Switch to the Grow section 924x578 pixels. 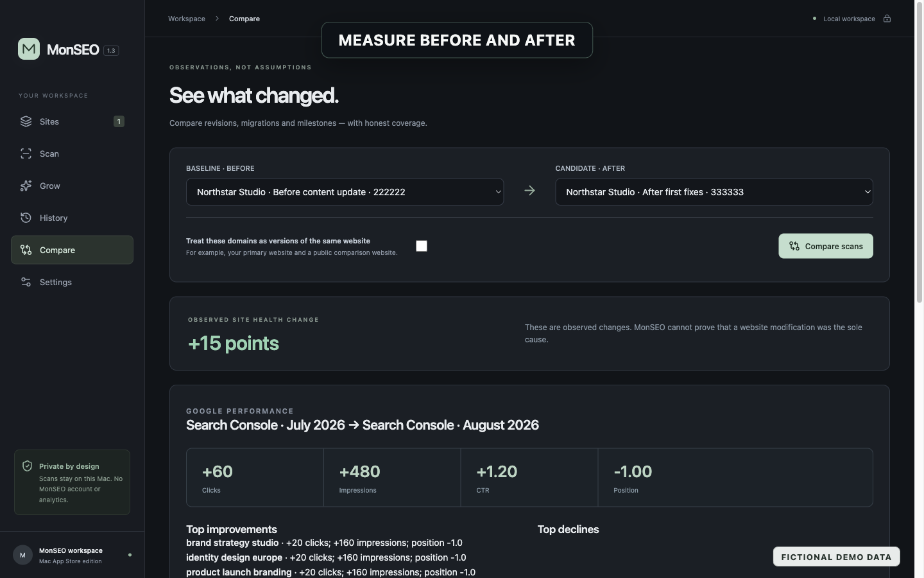click(x=72, y=186)
